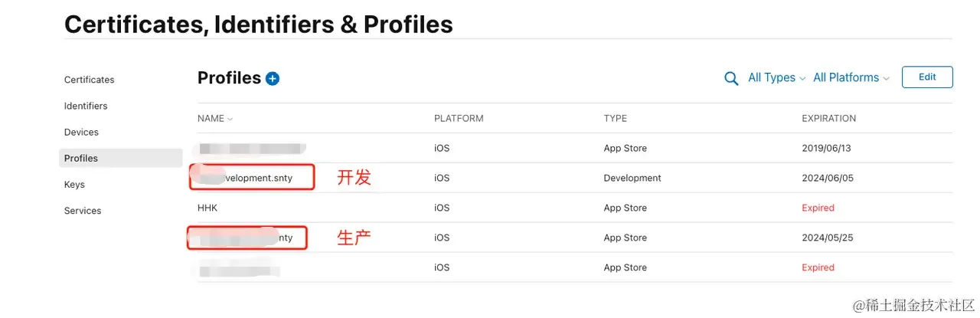Open profile expiring 2024/05/25
980x318 pixels.
575,238
